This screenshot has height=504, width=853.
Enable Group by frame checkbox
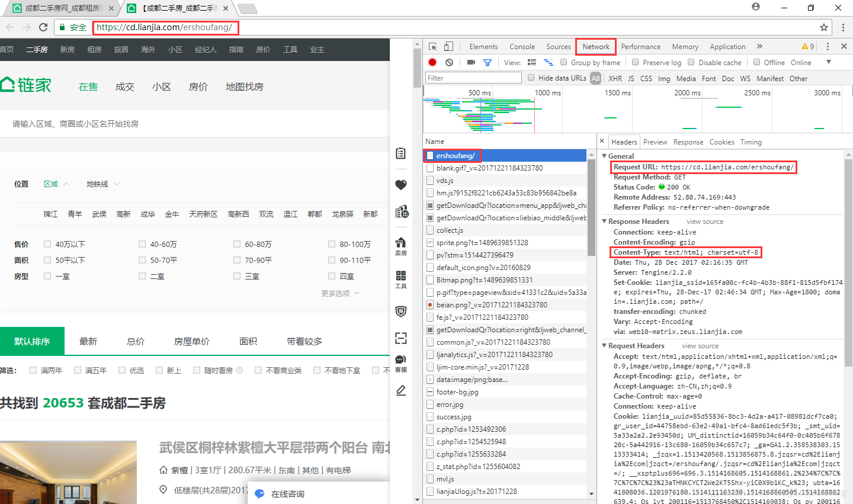[564, 62]
